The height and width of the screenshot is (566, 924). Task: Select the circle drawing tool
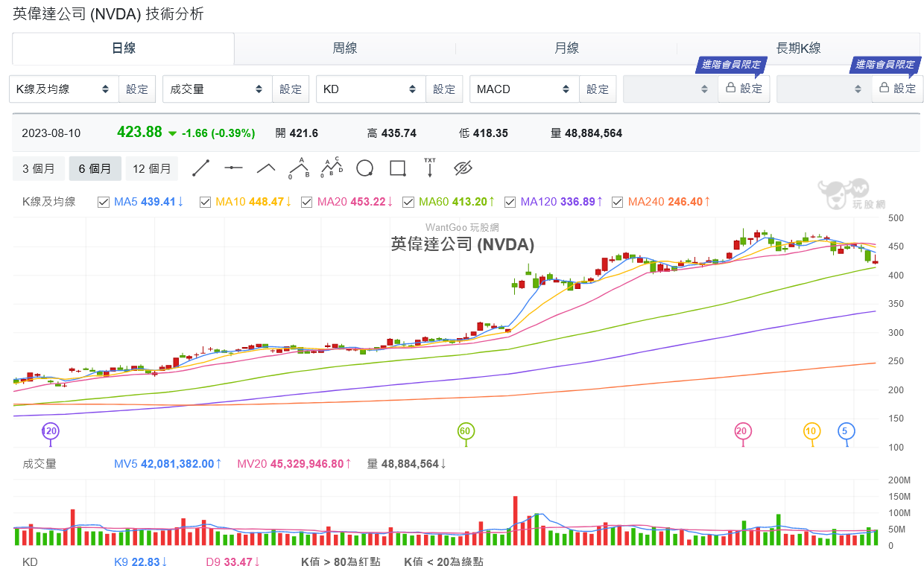point(364,168)
